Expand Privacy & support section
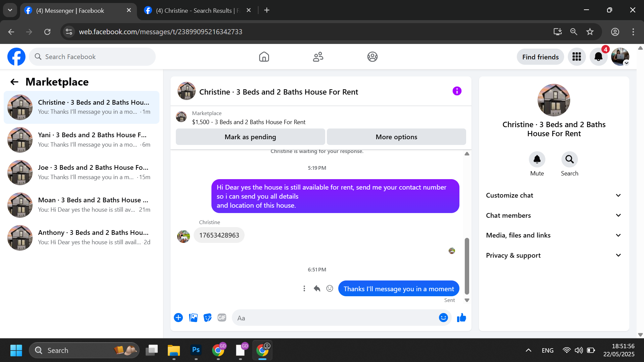Image resolution: width=644 pixels, height=362 pixels. coord(554,255)
